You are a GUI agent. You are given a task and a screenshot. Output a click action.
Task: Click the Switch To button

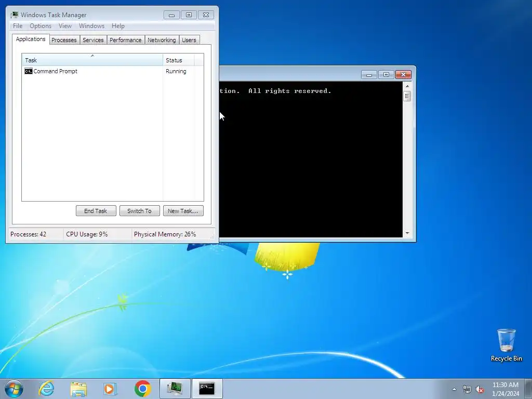pyautogui.click(x=139, y=211)
